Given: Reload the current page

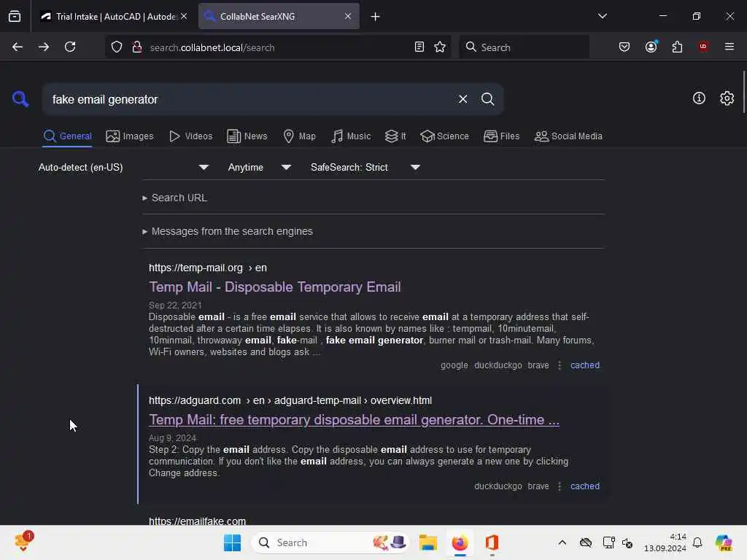Looking at the screenshot, I should point(70,47).
